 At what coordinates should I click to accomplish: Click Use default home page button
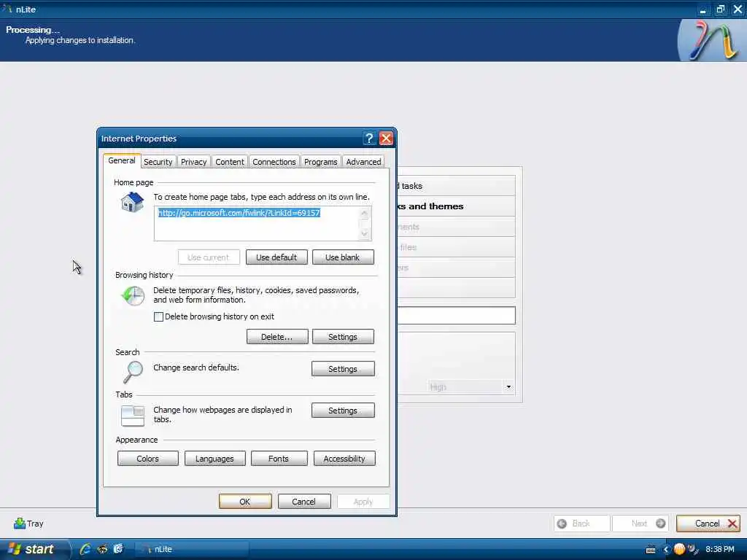[276, 257]
